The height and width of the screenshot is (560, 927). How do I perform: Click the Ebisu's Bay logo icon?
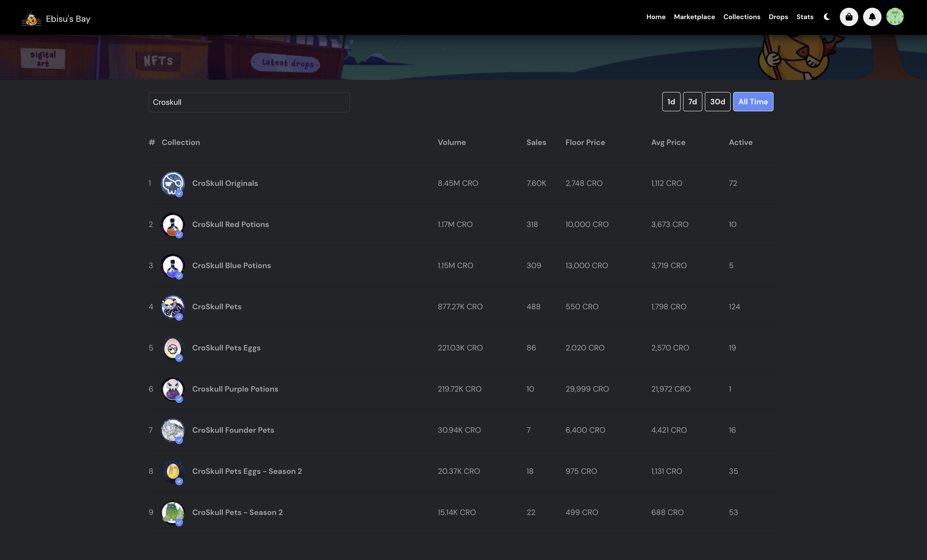click(32, 18)
